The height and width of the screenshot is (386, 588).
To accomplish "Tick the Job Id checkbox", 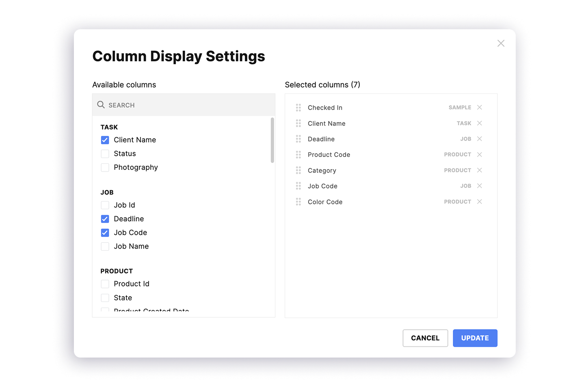I will click(105, 205).
